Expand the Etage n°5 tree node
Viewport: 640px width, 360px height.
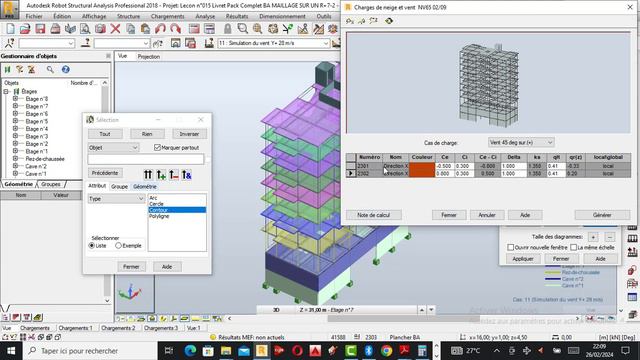tap(15, 121)
